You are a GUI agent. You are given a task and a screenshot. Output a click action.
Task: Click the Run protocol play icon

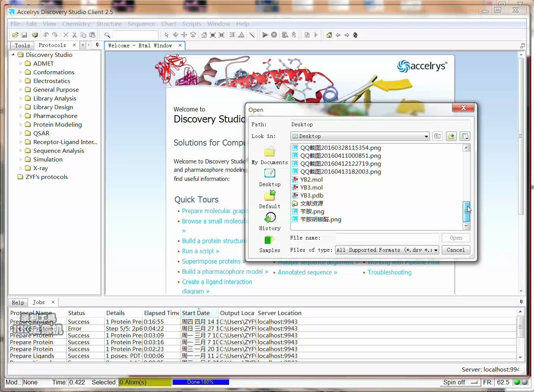[x=265, y=35]
